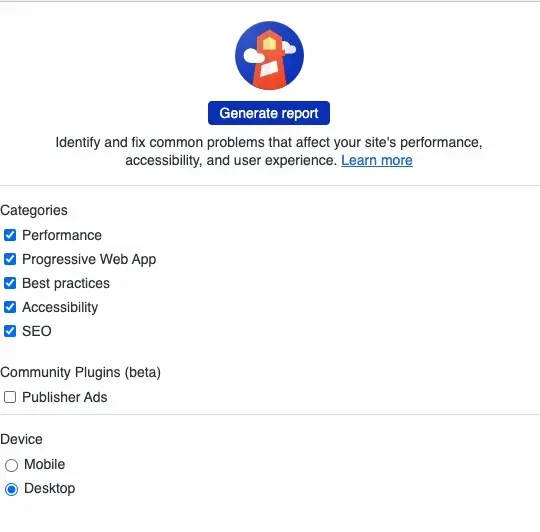This screenshot has height=532, width=540.
Task: Click the "Accessibility" label text
Action: point(60,307)
